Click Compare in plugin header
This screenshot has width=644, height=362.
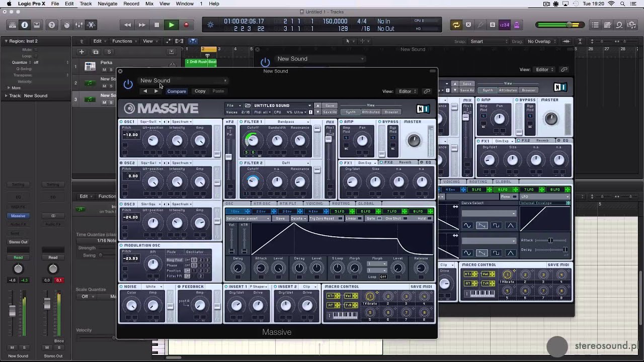177,91
